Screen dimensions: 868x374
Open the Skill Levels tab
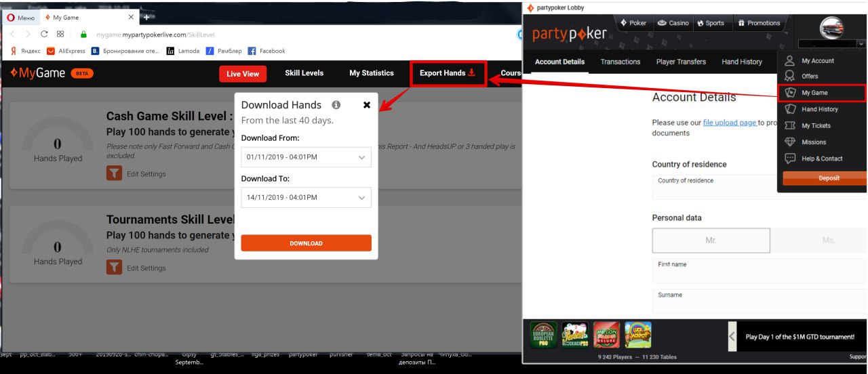[304, 73]
